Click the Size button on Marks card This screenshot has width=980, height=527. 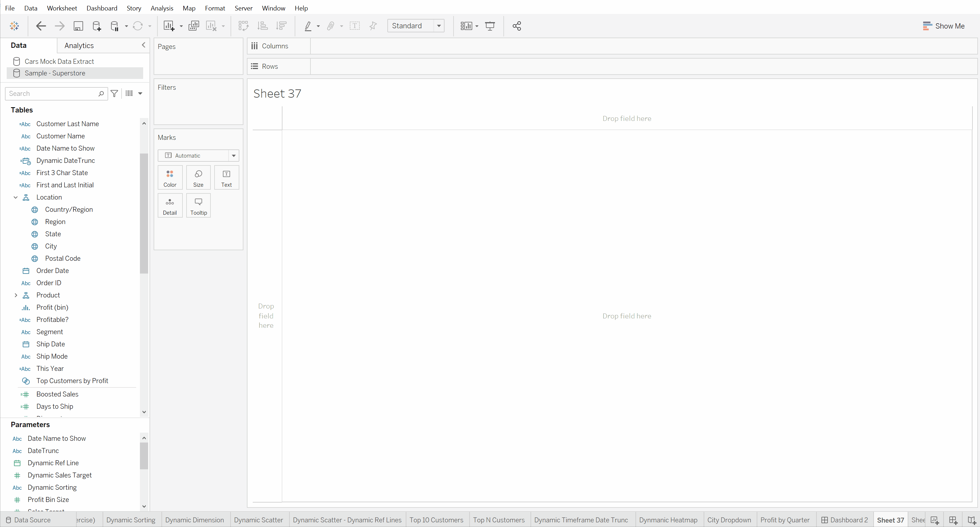198,178
